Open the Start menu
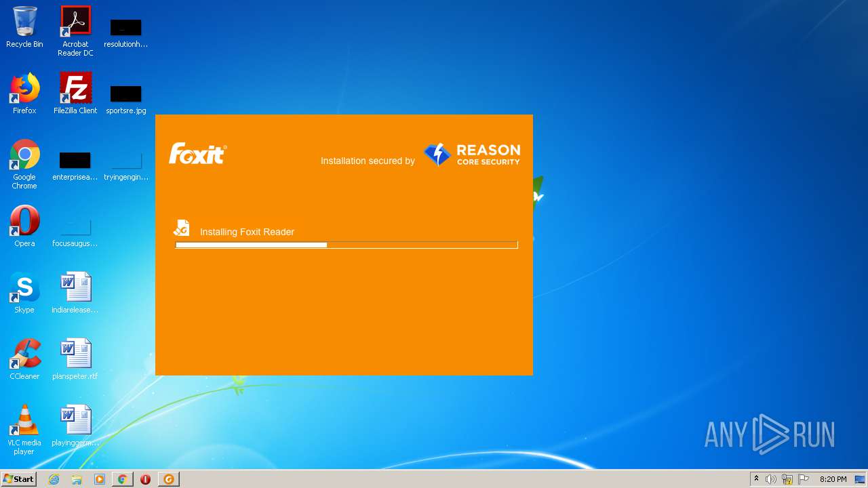Image resolution: width=868 pixels, height=488 pixels. [18, 479]
